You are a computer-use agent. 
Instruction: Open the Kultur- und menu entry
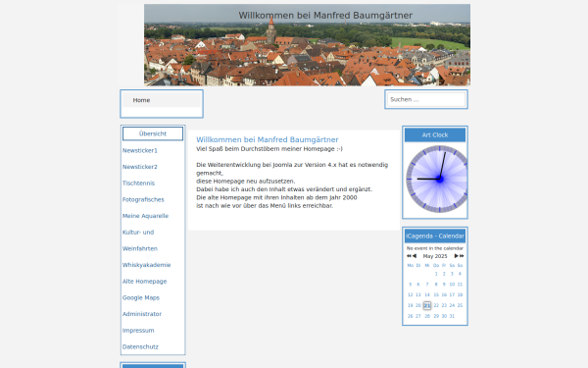(138, 232)
